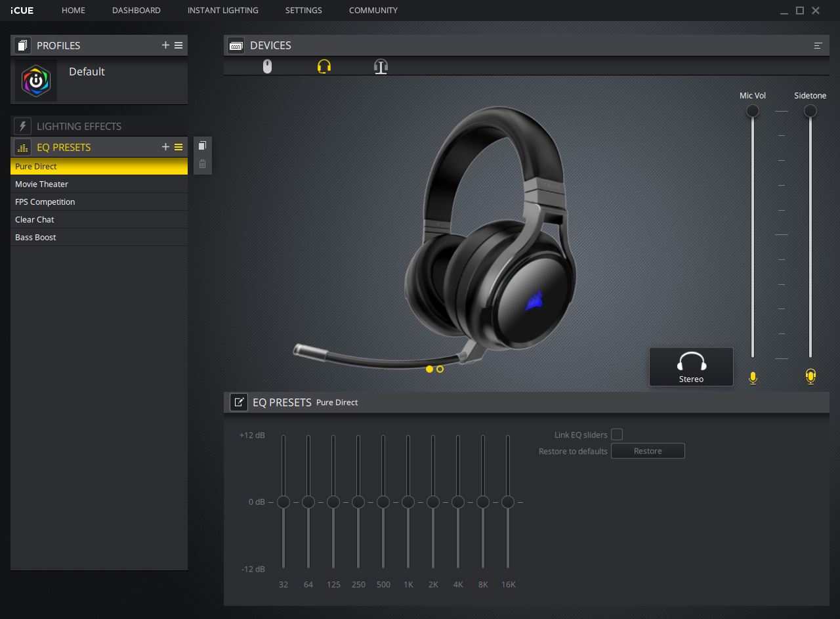Enable Link EQ sliders checkbox
840x619 pixels.
click(x=617, y=435)
